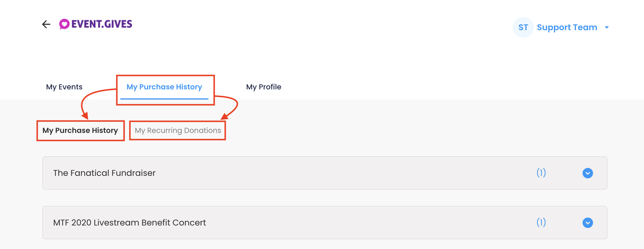Click the (1) count on Fanatical Fundraiser
Image resolution: width=644 pixels, height=249 pixels.
[541, 173]
